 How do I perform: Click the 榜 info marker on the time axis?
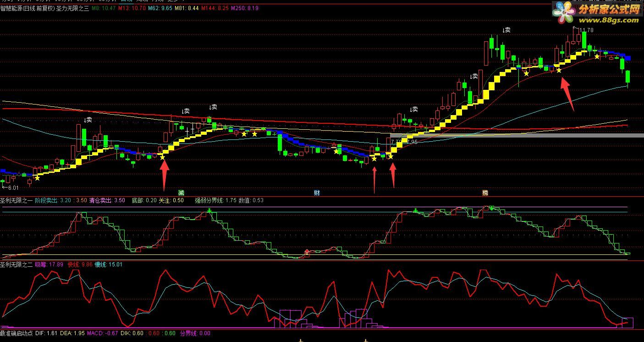click(485, 193)
